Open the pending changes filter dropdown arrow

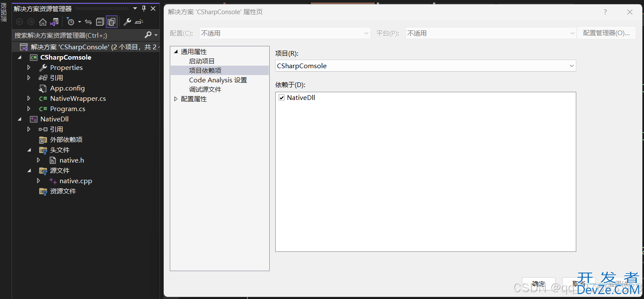79,22
